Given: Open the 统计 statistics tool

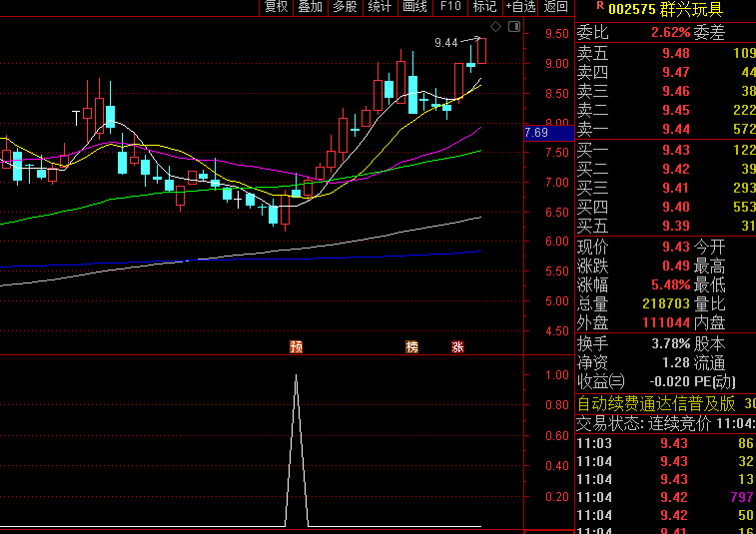Looking at the screenshot, I should click(379, 7).
